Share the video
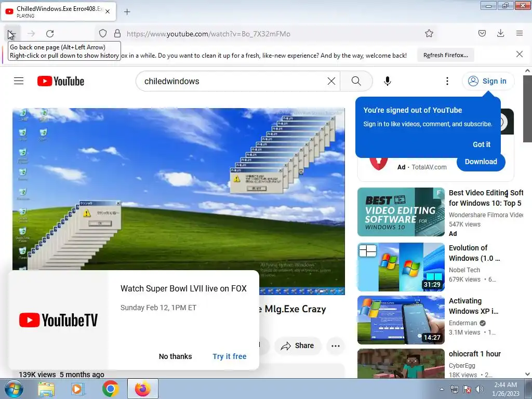 coord(298,345)
